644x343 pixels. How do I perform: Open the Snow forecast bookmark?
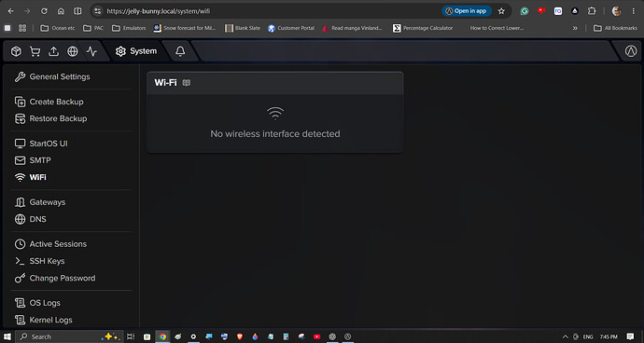pyautogui.click(x=185, y=28)
